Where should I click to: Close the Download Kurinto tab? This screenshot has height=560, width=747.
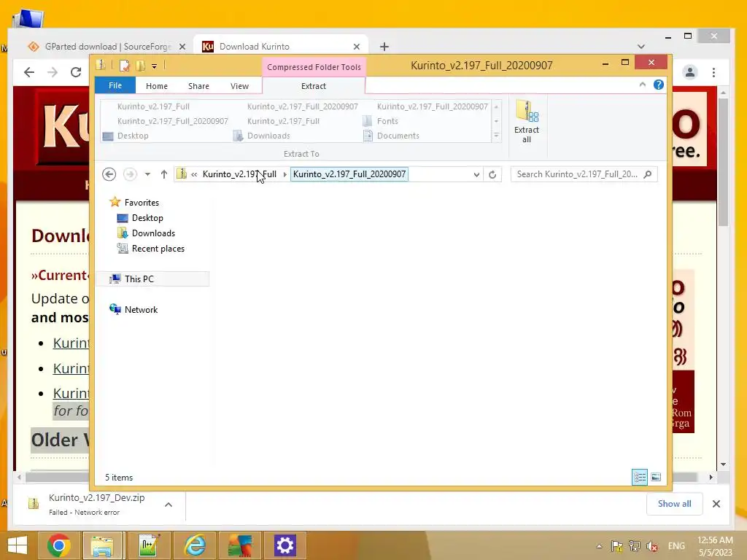(356, 47)
